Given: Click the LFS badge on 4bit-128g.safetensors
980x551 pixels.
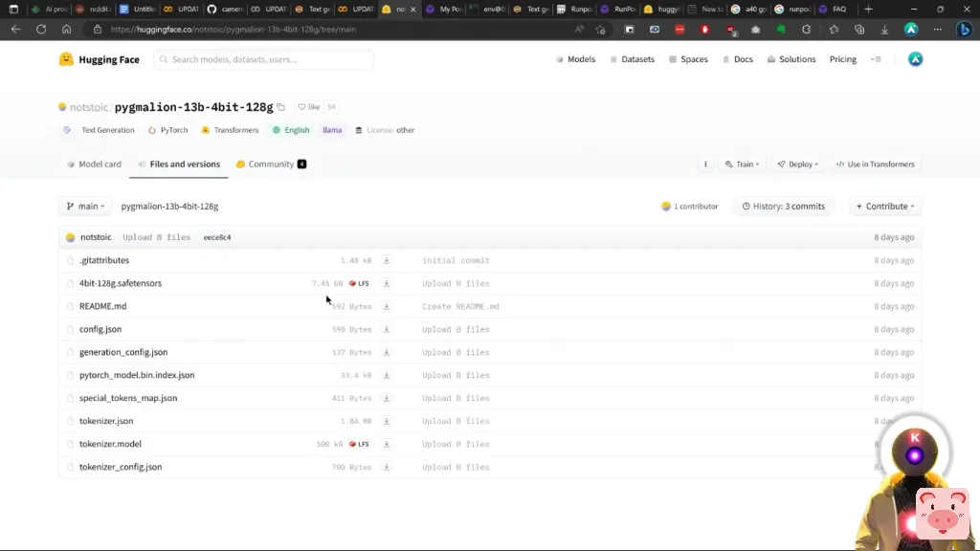Looking at the screenshot, I should pyautogui.click(x=360, y=283).
